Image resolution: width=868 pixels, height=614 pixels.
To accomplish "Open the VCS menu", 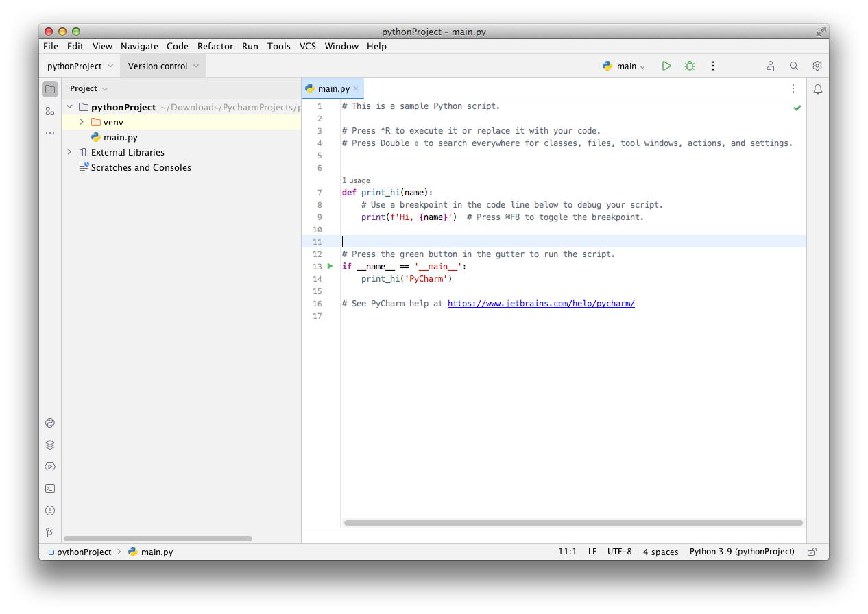I will 308,46.
